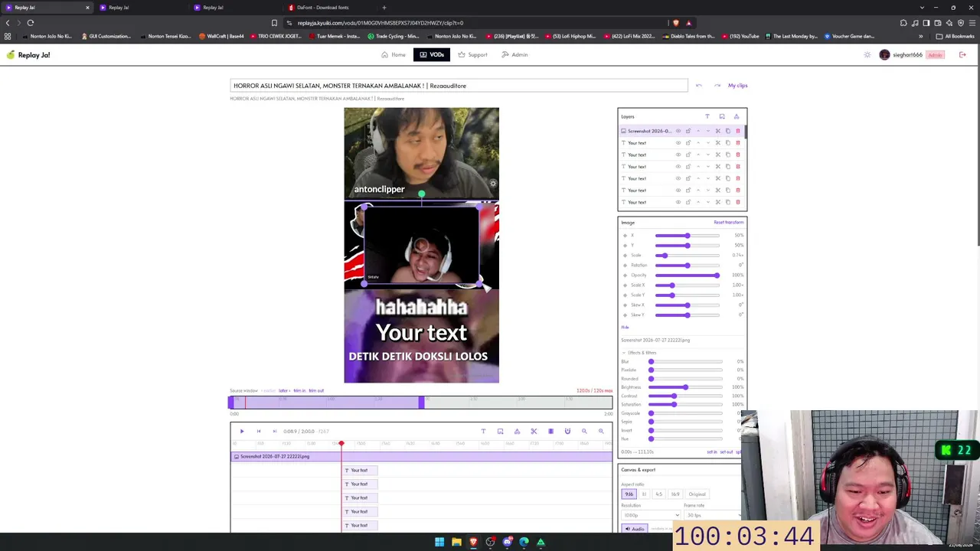The width and height of the screenshot is (980, 551).
Task: Open the Home page
Action: point(394,55)
